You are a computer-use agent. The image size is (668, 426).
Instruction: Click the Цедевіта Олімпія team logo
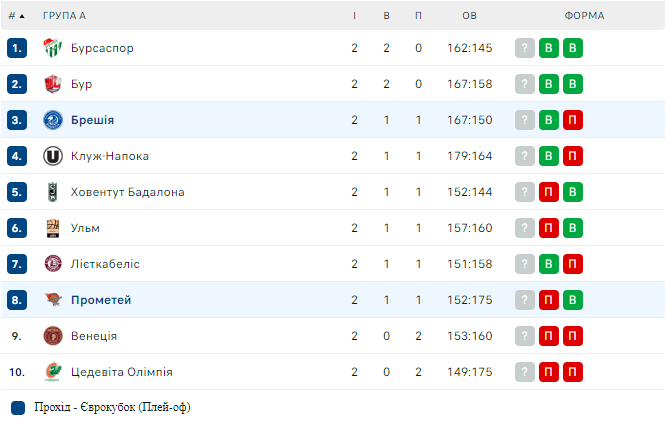[53, 372]
